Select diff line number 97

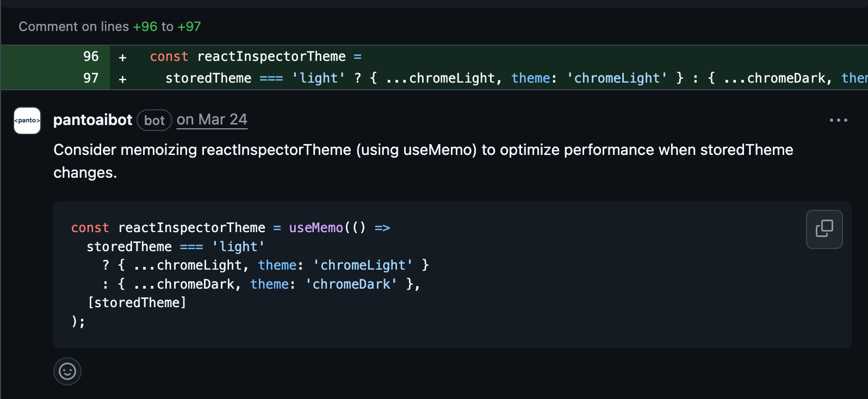pos(91,78)
